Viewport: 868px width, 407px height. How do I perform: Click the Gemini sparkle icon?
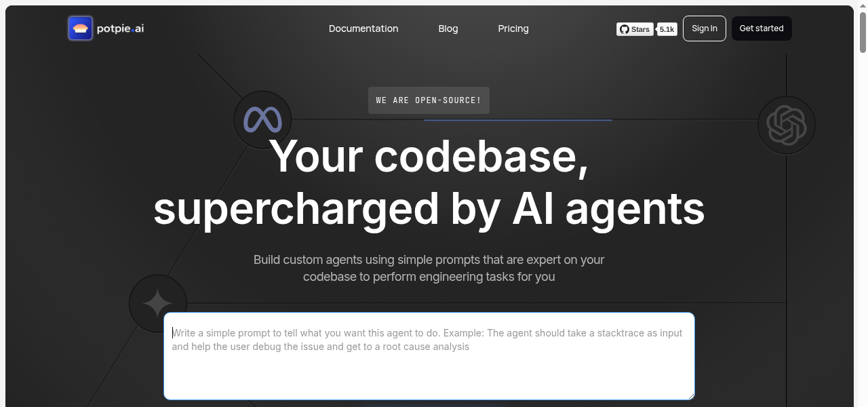point(158,303)
